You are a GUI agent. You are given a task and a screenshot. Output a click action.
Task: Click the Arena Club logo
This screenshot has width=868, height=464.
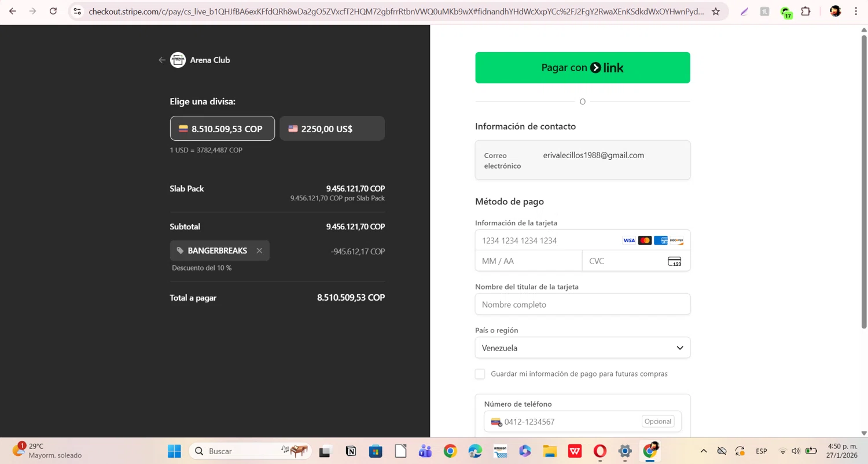(x=178, y=60)
